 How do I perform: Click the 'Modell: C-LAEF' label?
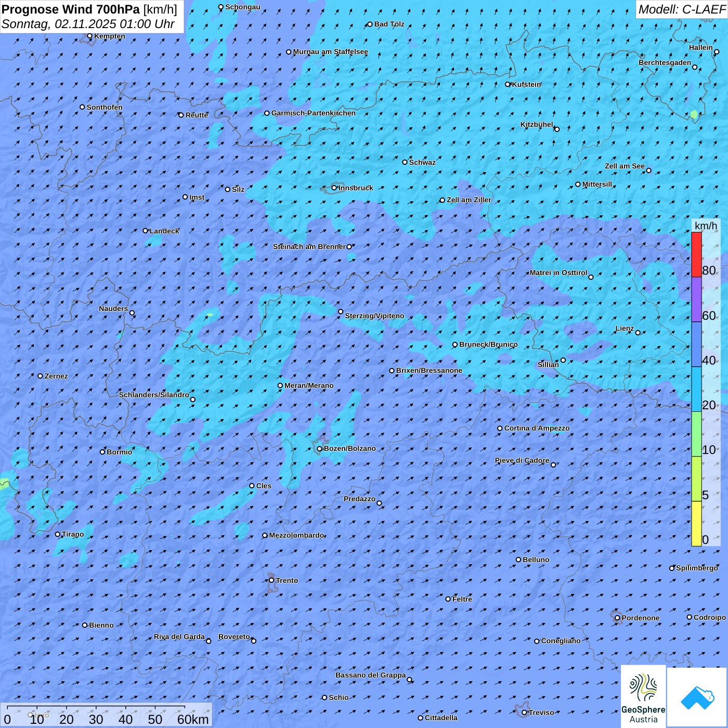point(681,9)
